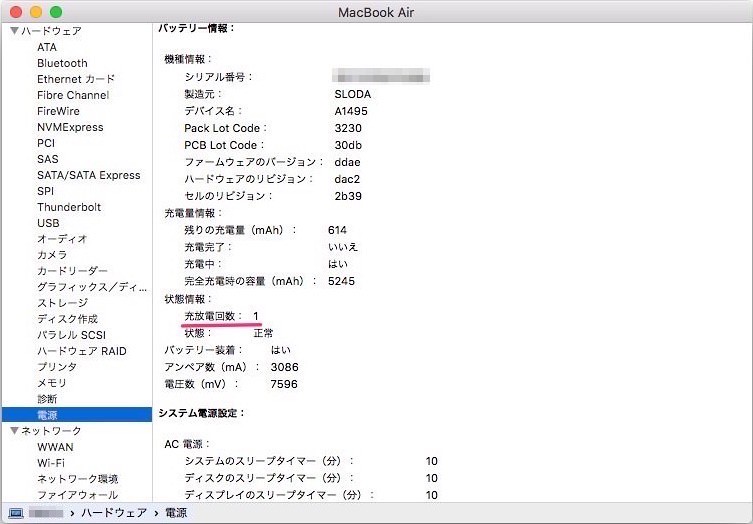Select パラレル SCSI in the sidebar
The image size is (753, 524).
71,335
